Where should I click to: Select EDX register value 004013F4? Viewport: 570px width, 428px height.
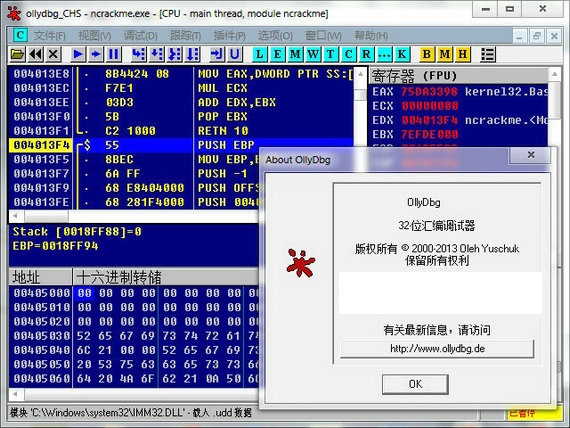click(x=430, y=120)
